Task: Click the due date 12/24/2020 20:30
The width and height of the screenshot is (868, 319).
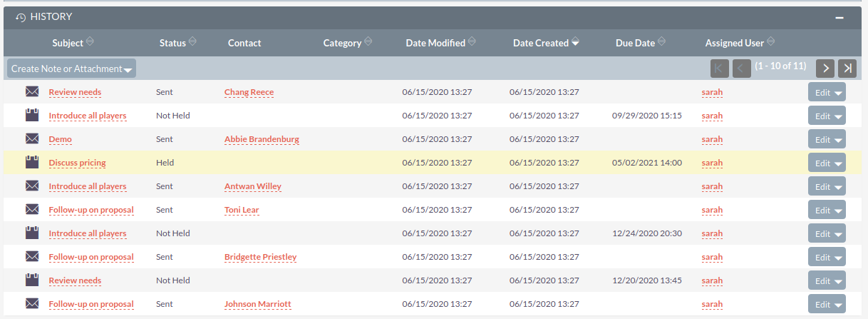Action: tap(647, 233)
